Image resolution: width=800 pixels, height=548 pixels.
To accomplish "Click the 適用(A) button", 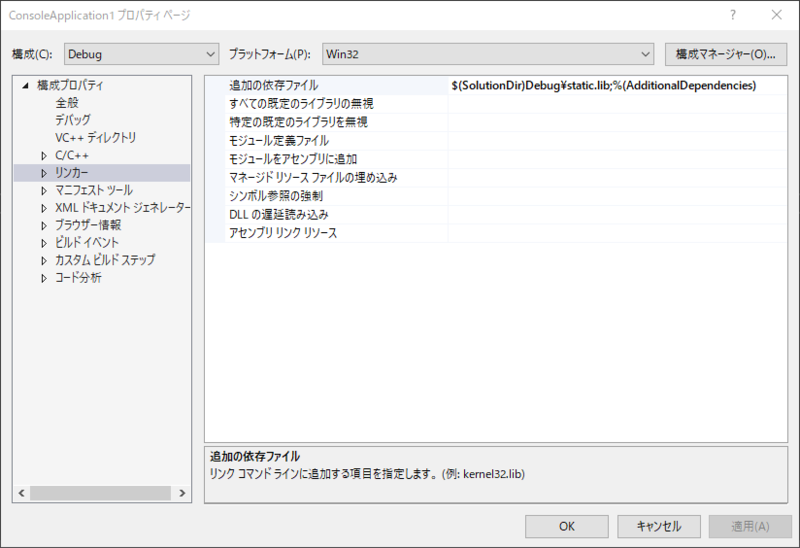I will click(750, 526).
